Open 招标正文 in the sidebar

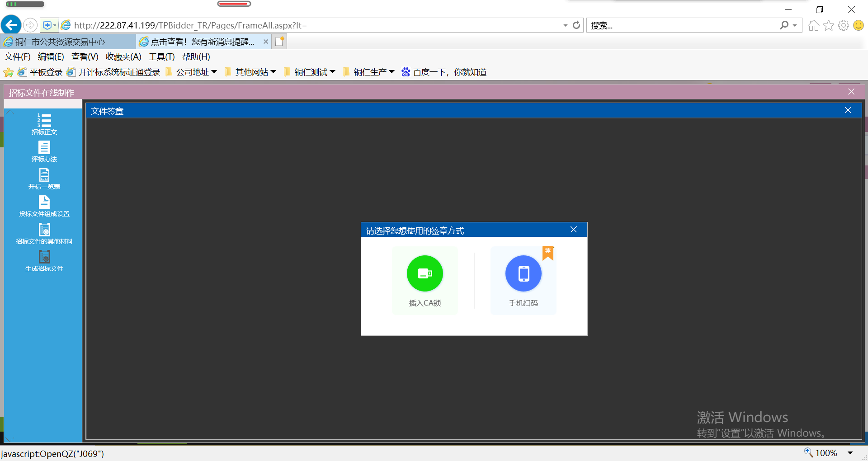44,124
